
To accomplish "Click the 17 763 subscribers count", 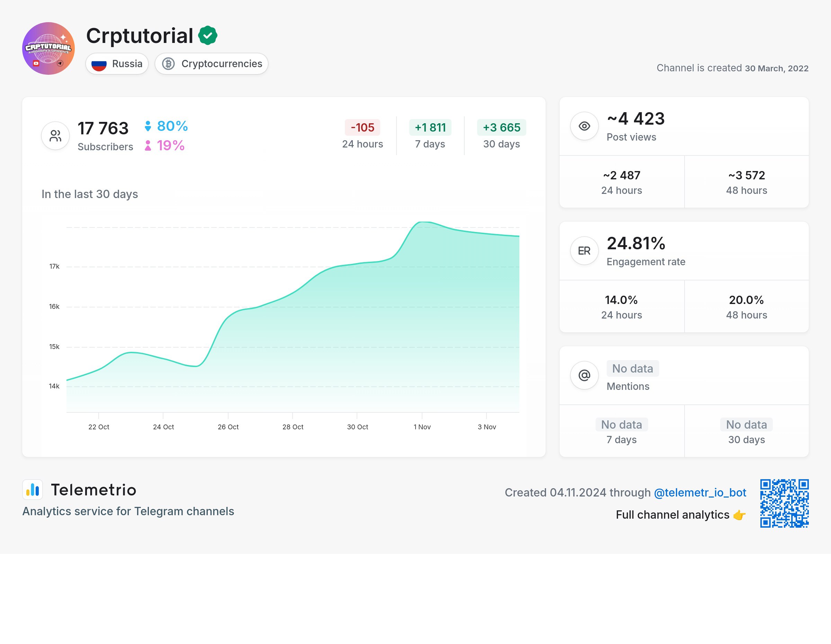I will pos(103,128).
